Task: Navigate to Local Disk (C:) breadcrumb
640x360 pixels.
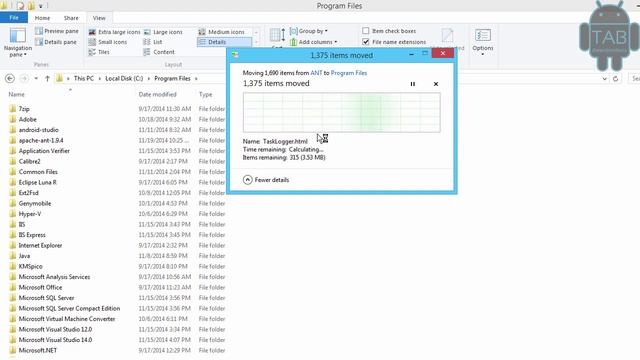Action: (124, 78)
